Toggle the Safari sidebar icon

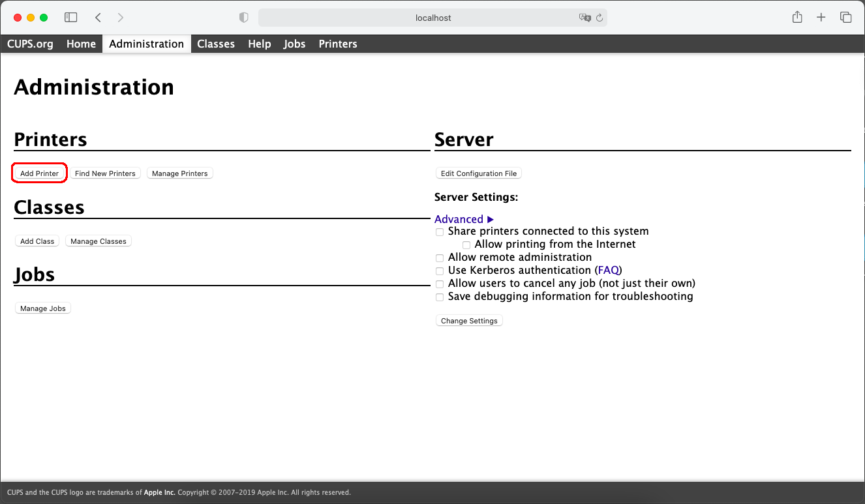[x=71, y=18]
